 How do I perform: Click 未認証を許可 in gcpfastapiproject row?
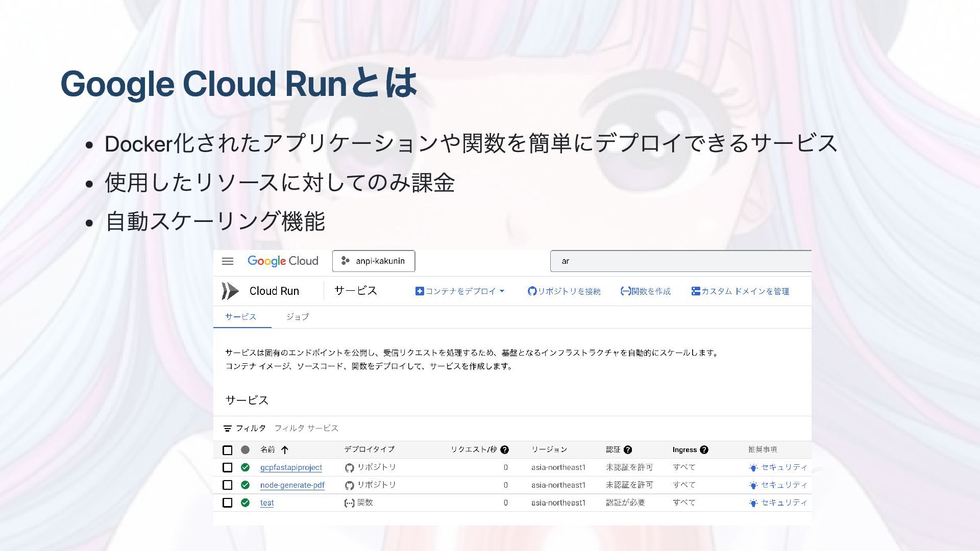[x=629, y=467]
